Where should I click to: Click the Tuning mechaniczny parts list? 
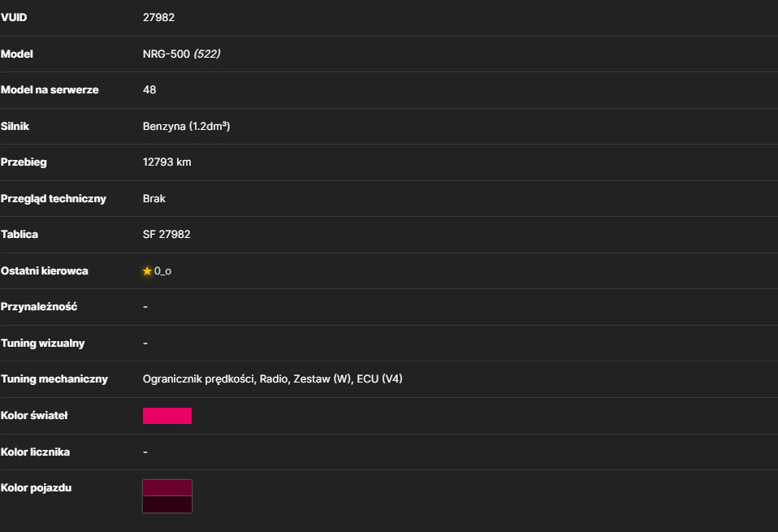272,379
